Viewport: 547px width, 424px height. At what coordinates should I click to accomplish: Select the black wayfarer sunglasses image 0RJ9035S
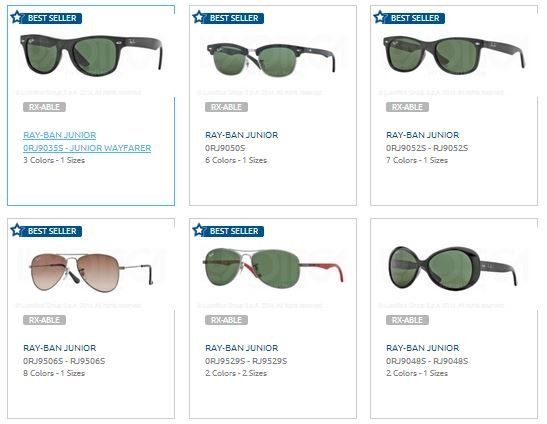[x=91, y=55]
